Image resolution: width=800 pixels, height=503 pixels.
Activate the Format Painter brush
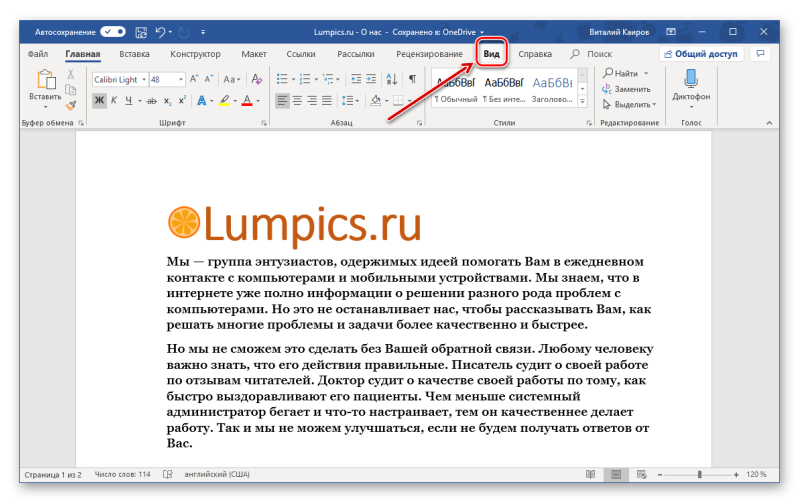[x=70, y=105]
